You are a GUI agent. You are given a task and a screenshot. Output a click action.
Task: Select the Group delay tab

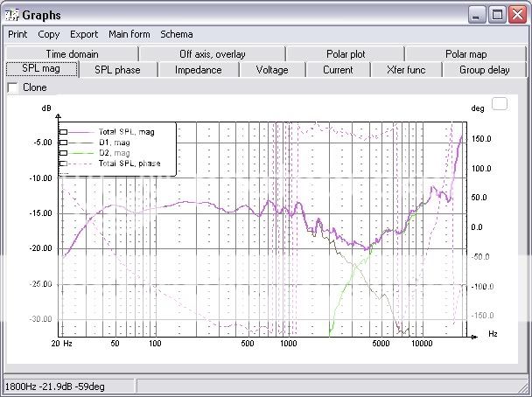(x=484, y=70)
